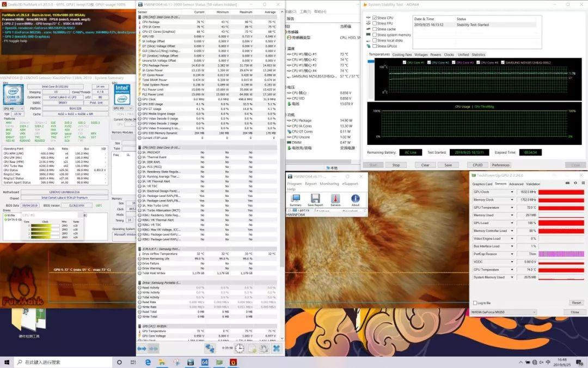This screenshot has height=368, width=588.
Task: Open the notification center on taskbar
Action: pyautogui.click(x=580, y=363)
